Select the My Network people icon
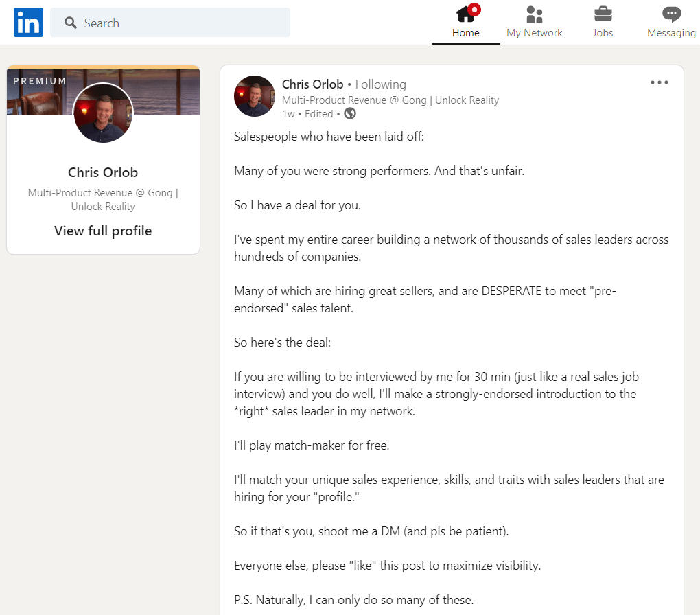 coord(534,15)
